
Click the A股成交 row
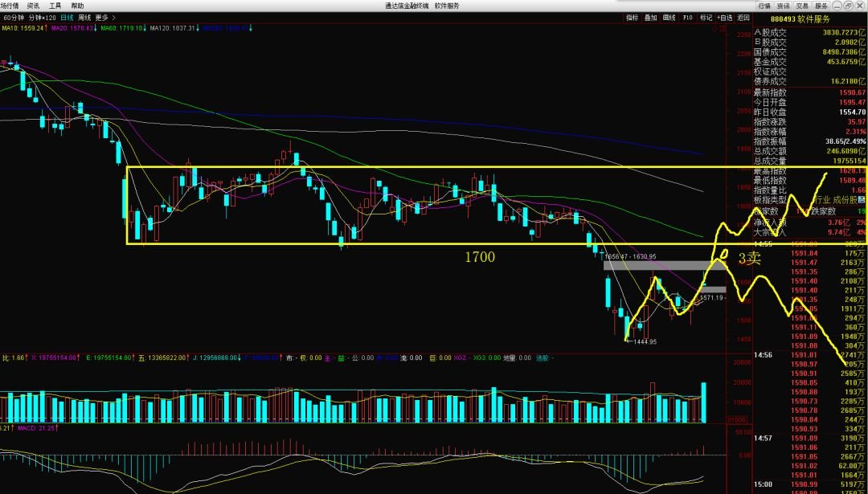pyautogui.click(x=810, y=33)
